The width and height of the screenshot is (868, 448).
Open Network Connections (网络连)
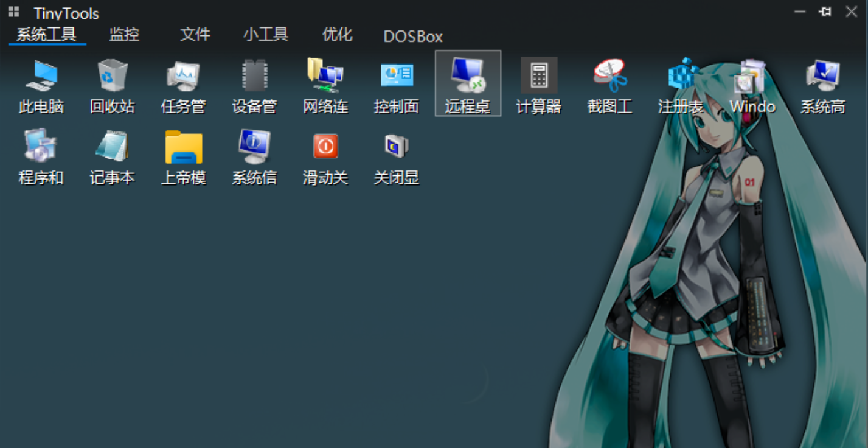325,85
